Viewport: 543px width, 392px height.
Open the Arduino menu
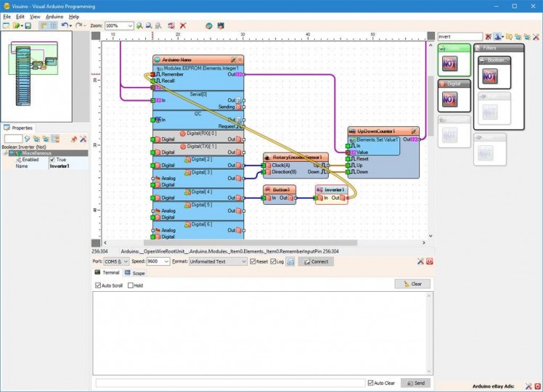click(x=54, y=16)
